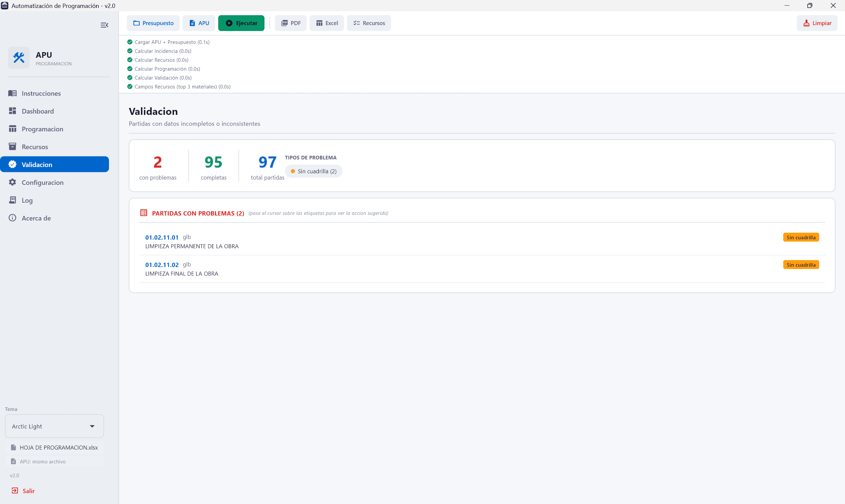Click the Acerca de info icon
This screenshot has width=845, height=504.
click(13, 218)
